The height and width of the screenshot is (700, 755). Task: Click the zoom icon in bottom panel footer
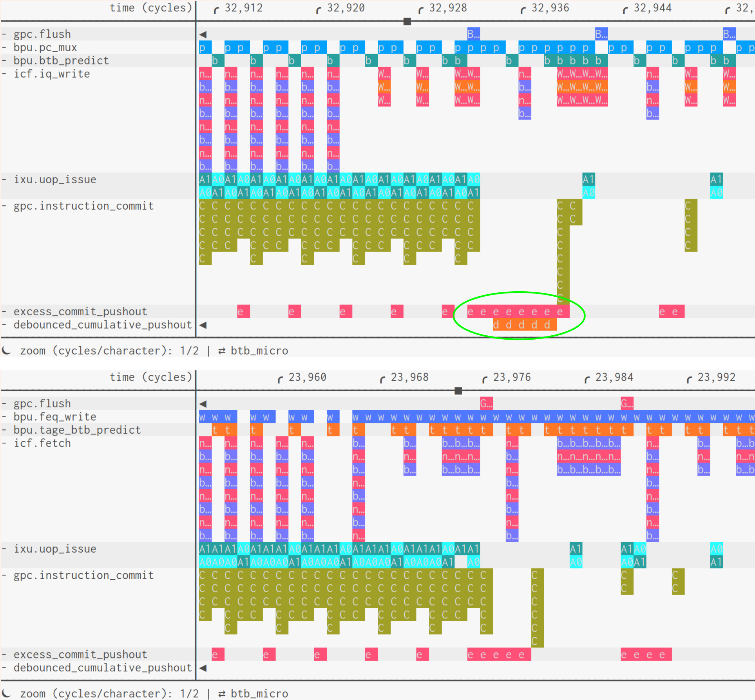tap(6, 693)
